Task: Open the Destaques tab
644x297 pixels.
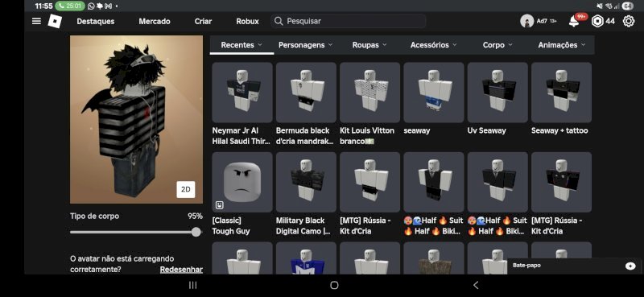Action: coord(96,22)
